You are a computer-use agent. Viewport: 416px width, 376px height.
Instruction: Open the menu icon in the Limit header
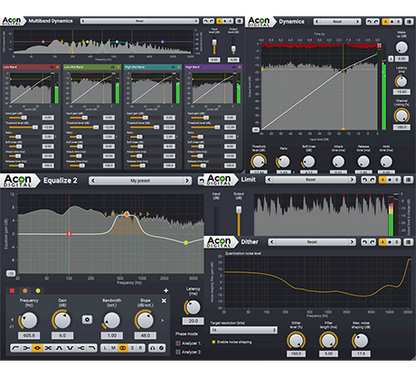pos(408,180)
